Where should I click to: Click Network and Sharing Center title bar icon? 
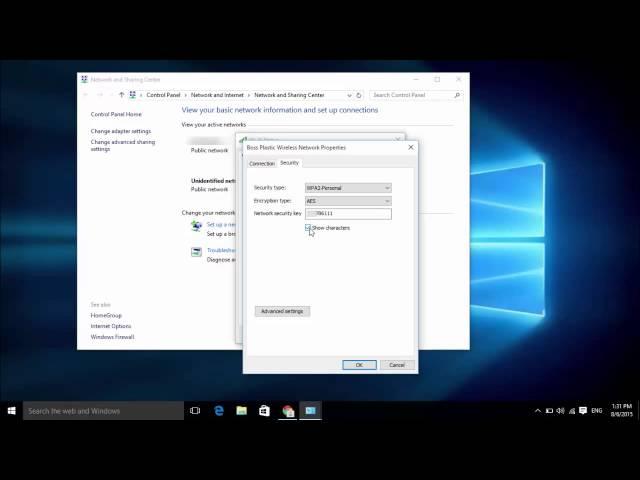pyautogui.click(x=84, y=79)
